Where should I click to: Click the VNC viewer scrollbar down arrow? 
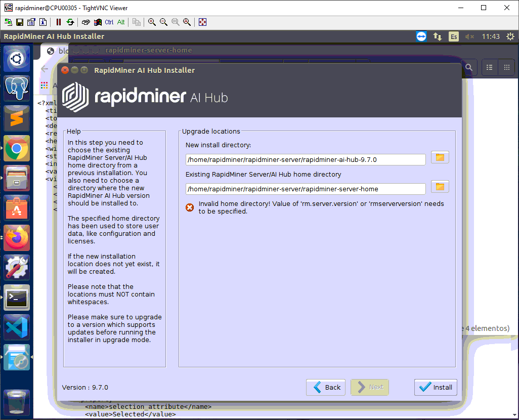[x=514, y=415]
